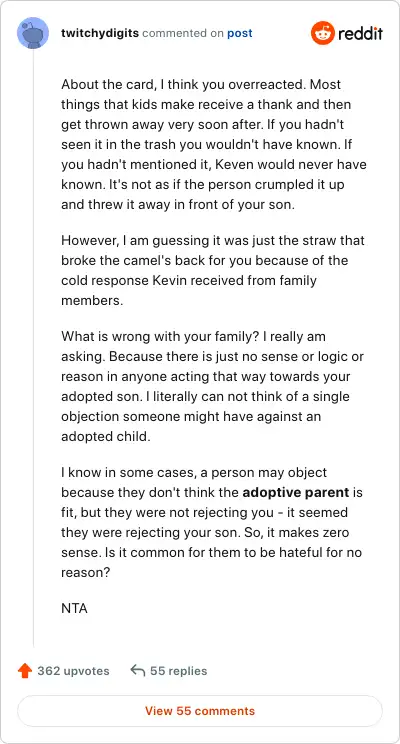Viewport: 400px width, 744px height.
Task: Open the twitchydigits username profile link
Action: point(100,33)
